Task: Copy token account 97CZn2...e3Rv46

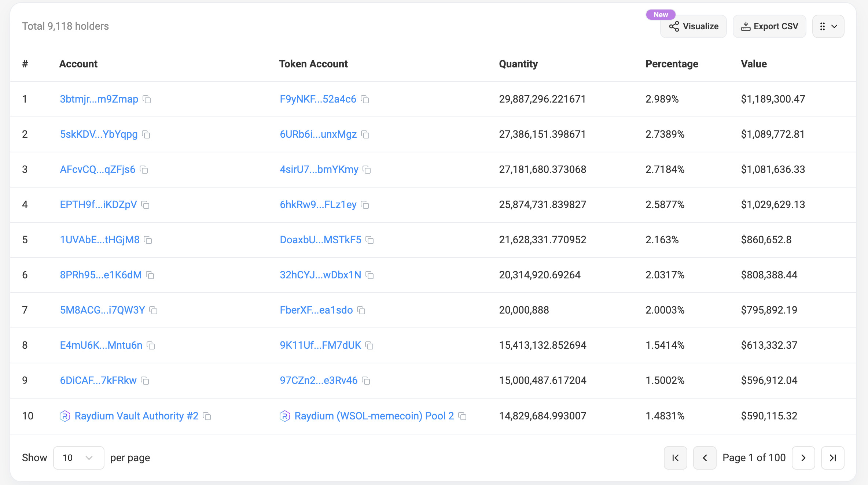Action: click(x=366, y=381)
